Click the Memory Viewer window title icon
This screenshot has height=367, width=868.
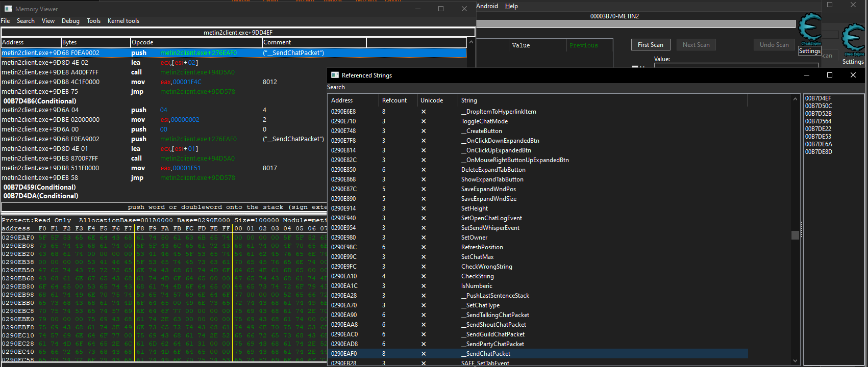tap(8, 9)
